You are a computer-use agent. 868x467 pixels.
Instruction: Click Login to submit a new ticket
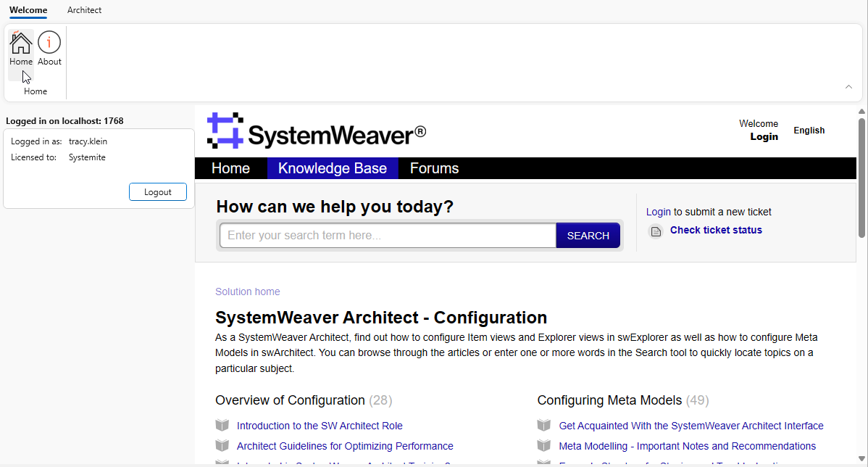[658, 212]
